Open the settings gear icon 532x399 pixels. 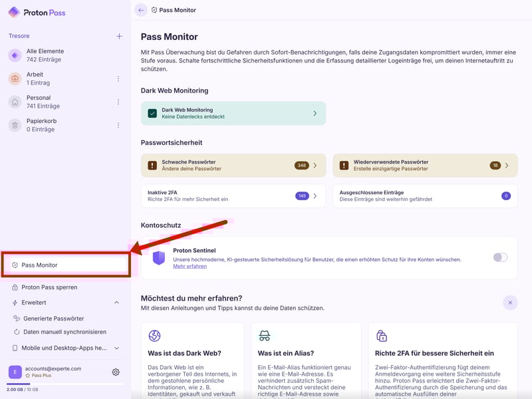coord(116,372)
